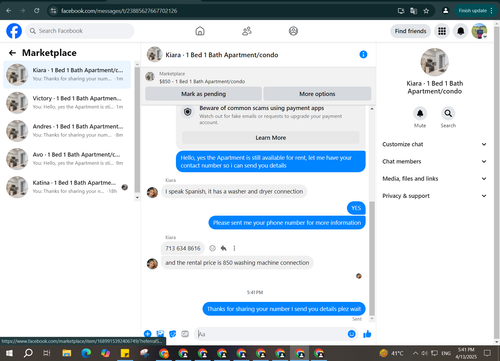Send a thumbs-up like
The image size is (500, 361).
pyautogui.click(x=367, y=334)
